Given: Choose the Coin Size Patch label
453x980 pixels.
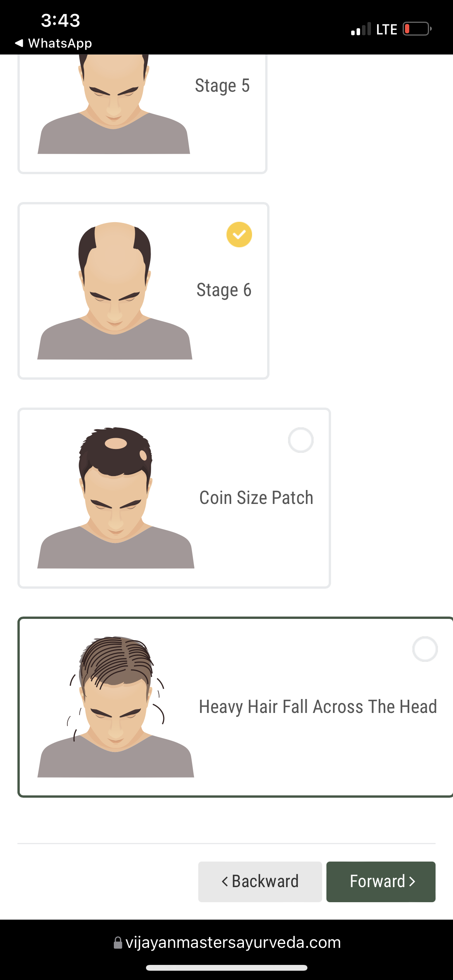Looking at the screenshot, I should click(x=256, y=498).
